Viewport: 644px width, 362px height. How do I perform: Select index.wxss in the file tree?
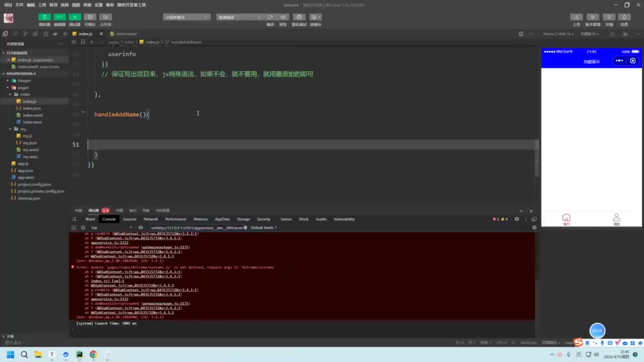coord(32,122)
